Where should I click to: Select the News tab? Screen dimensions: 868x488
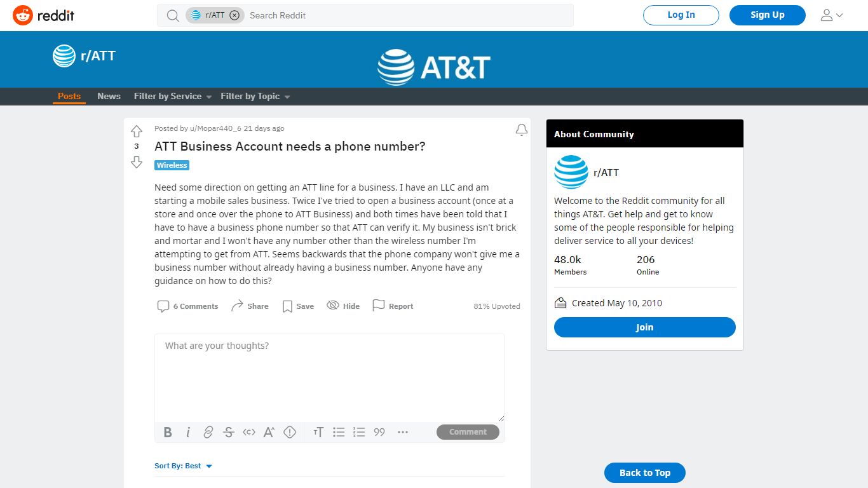(109, 97)
